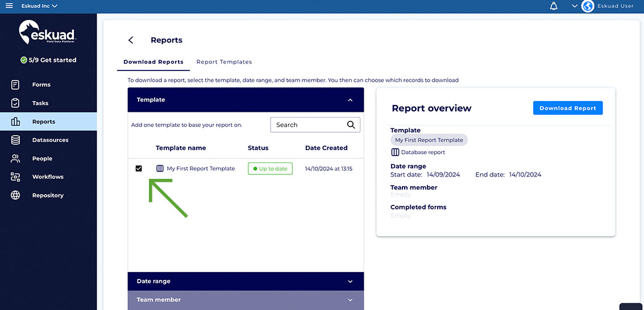Click the template Search input field

(307, 125)
